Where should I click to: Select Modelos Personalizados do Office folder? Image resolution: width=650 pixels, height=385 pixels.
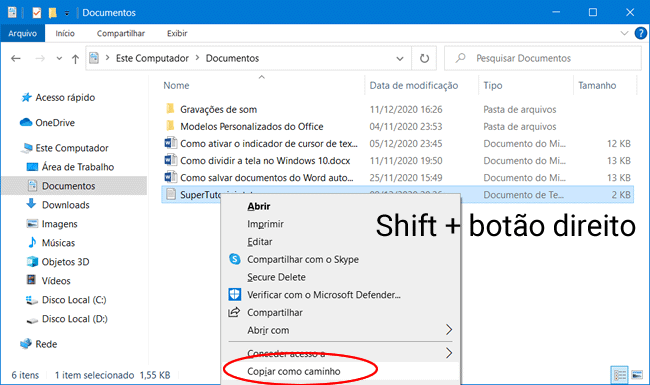click(252, 126)
